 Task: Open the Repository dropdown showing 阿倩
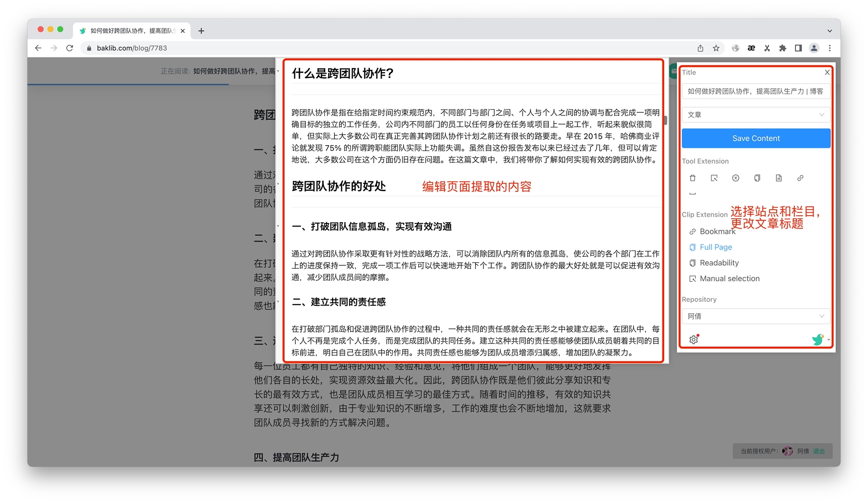(x=756, y=316)
